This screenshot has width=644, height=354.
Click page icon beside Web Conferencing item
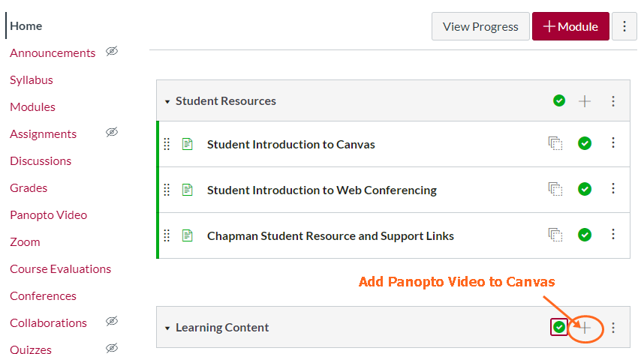188,190
